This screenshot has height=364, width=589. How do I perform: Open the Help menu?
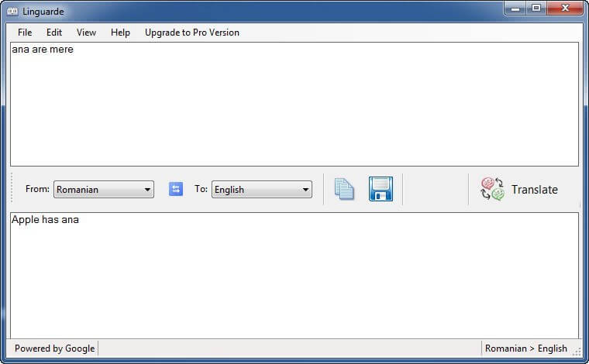pos(120,33)
